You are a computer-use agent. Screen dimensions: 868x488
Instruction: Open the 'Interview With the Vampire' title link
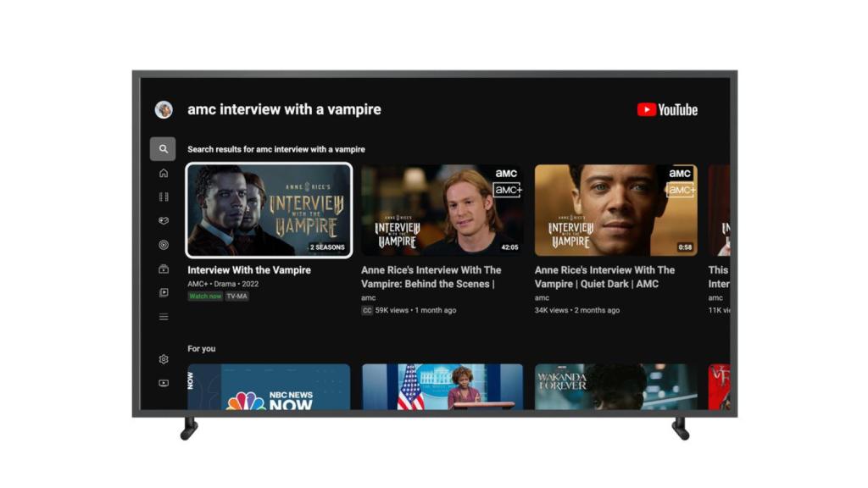tap(249, 269)
